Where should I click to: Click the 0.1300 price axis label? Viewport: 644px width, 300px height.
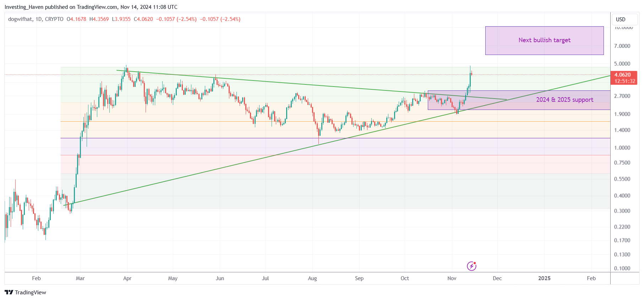pyautogui.click(x=622, y=255)
